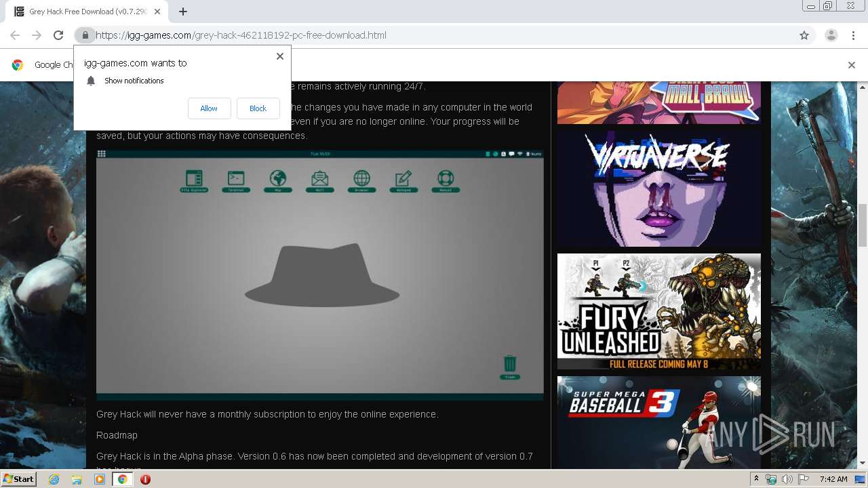Image resolution: width=868 pixels, height=488 pixels.
Task: Click the page vertical scrollbar thumb
Action: pyautogui.click(x=863, y=225)
